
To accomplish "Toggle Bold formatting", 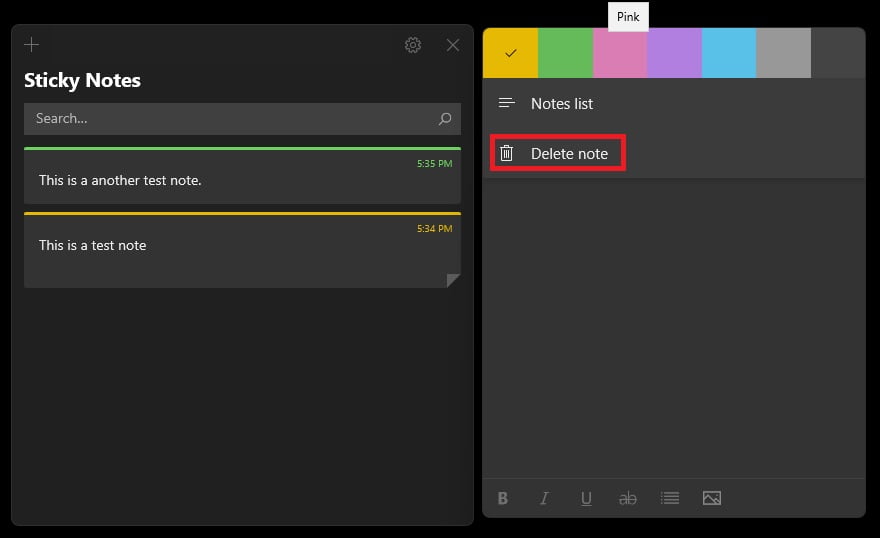I will click(503, 498).
